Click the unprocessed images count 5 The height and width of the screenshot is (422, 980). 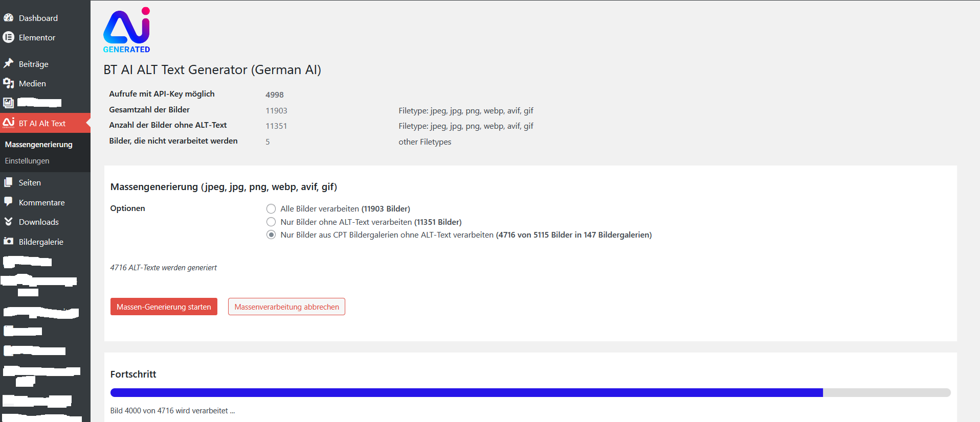pyautogui.click(x=268, y=142)
